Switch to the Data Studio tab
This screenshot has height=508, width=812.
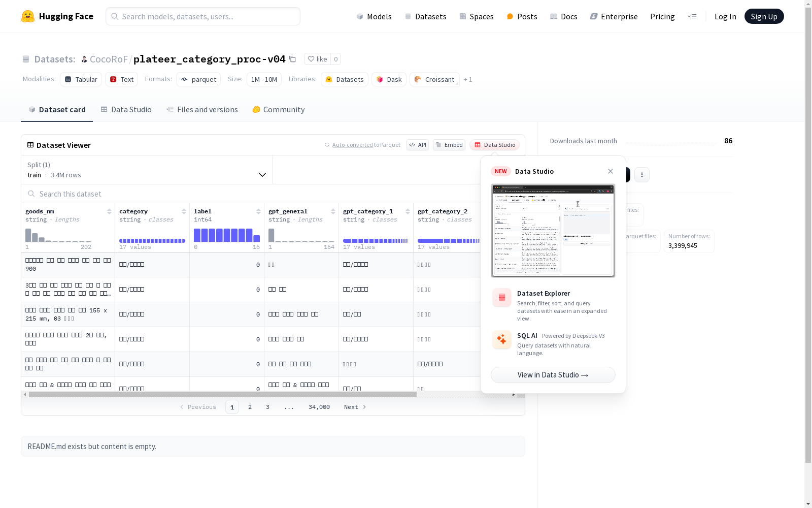pos(126,110)
